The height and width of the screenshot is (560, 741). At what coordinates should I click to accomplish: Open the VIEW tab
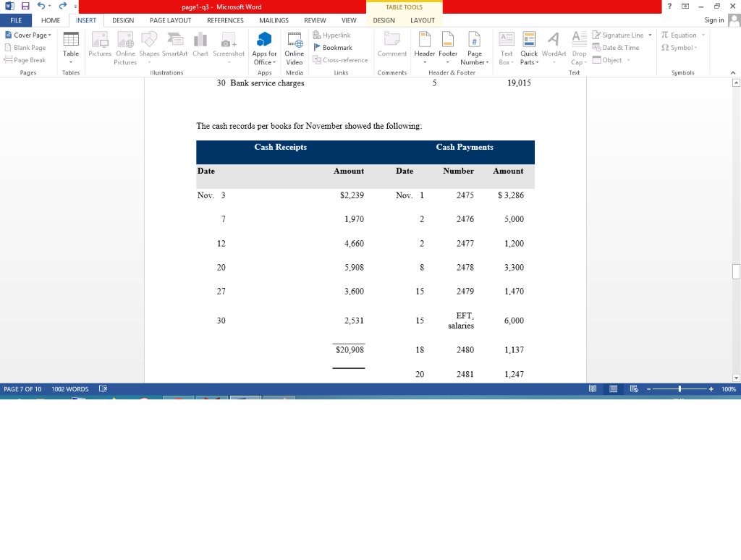click(349, 20)
